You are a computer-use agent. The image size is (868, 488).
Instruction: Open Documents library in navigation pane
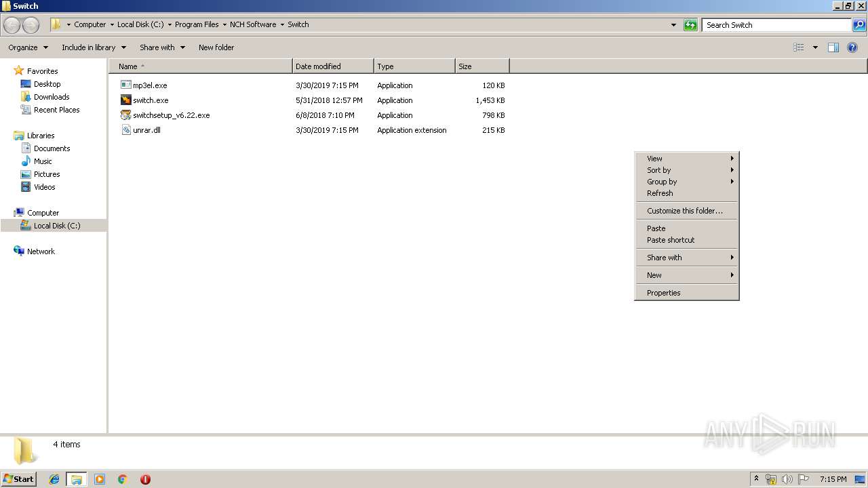[x=52, y=148]
